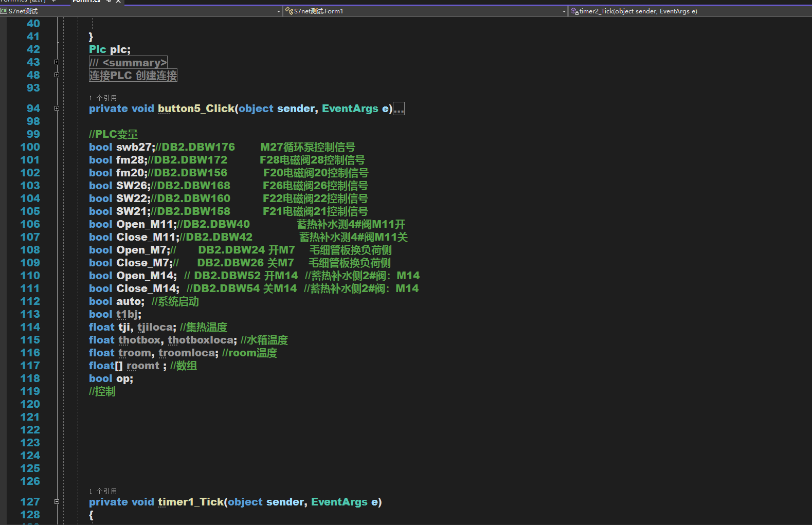Expand the collapsed summary comment on line 43
Viewport: 812px width, 525px height.
pos(57,62)
